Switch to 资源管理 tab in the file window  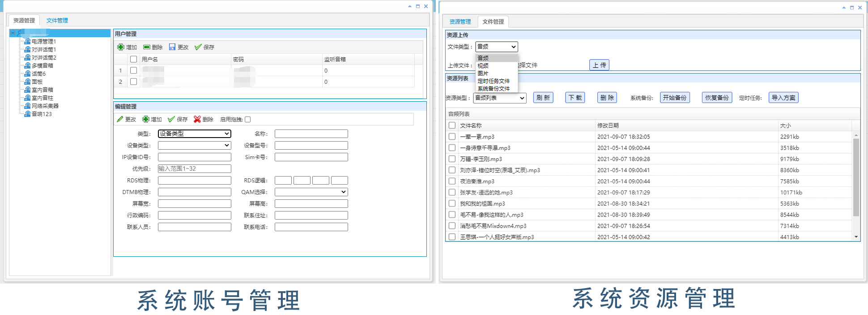[x=460, y=22]
